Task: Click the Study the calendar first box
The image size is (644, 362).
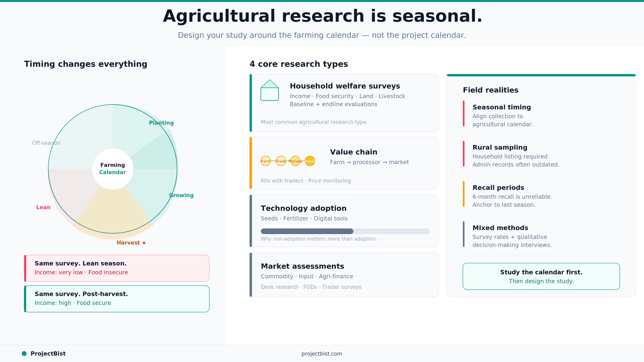Action: pos(541,276)
